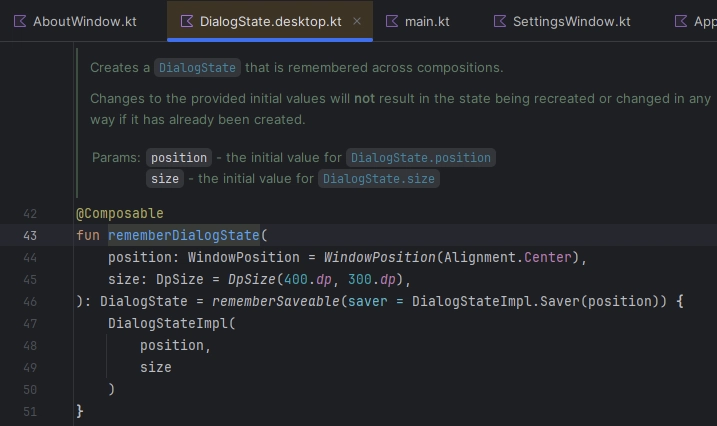
Task: Switch to the AboutWindow.kt tab
Action: [x=76, y=21]
